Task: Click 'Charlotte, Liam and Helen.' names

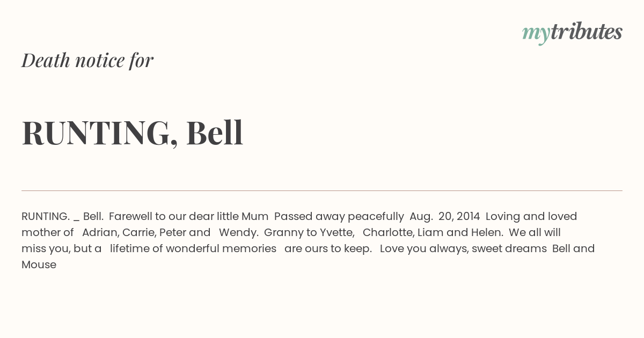Action: pyautogui.click(x=433, y=233)
